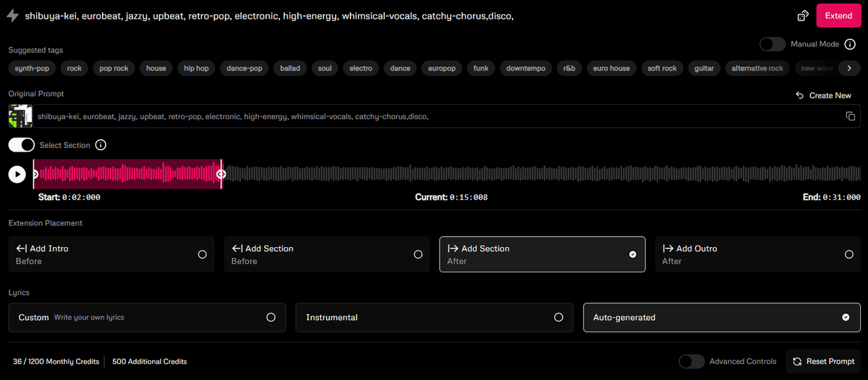Add the synth-pop suggested tag

[x=33, y=69]
